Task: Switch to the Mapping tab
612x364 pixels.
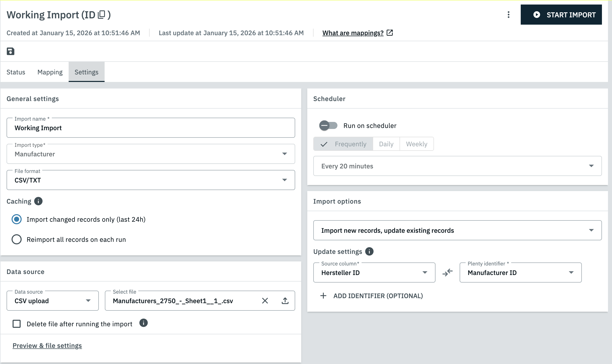Action: (x=50, y=72)
